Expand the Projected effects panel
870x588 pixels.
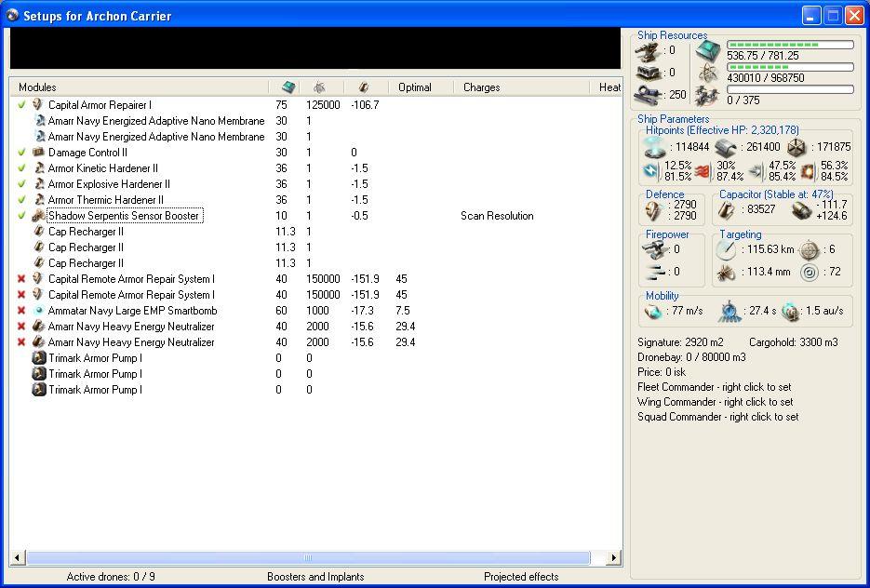coord(521,577)
